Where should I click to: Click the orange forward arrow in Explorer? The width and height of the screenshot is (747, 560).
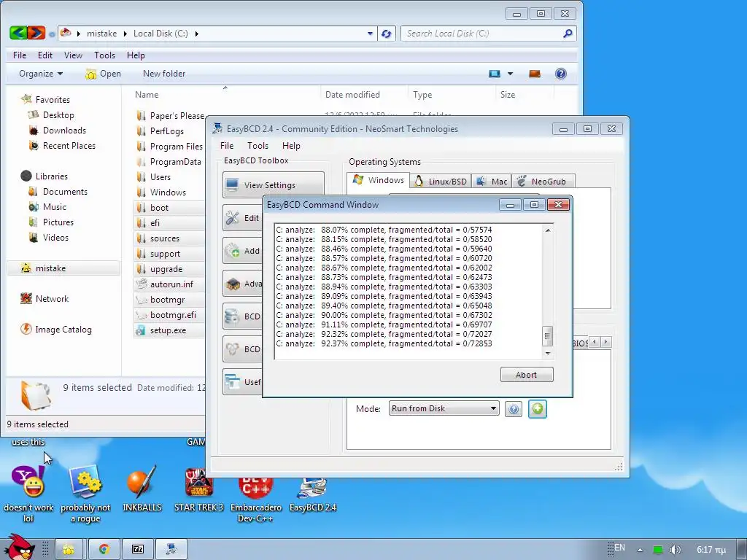click(x=36, y=33)
